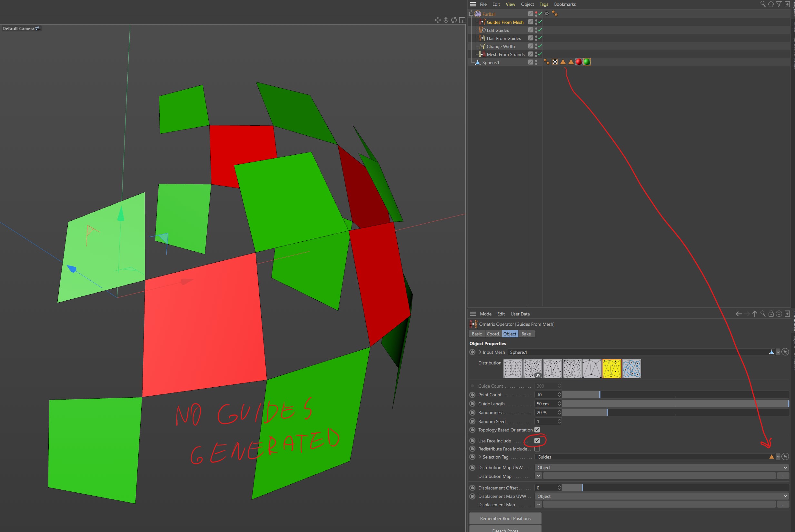The image size is (795, 532).
Task: Click the lock icon in Attributes panel
Action: pos(771,314)
